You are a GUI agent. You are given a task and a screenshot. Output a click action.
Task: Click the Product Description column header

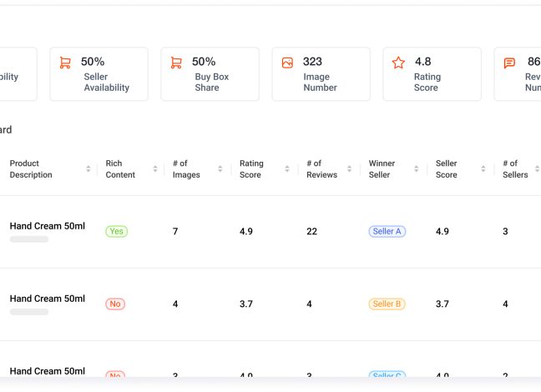[x=31, y=169]
